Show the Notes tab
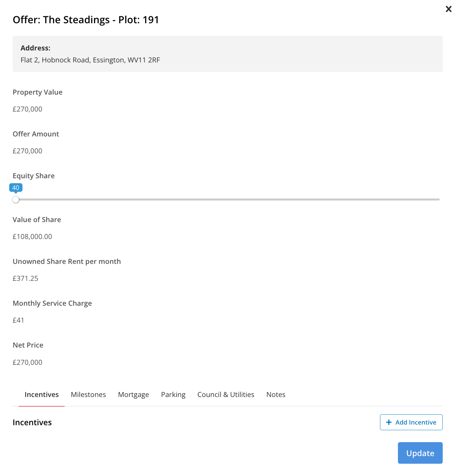 click(x=276, y=395)
